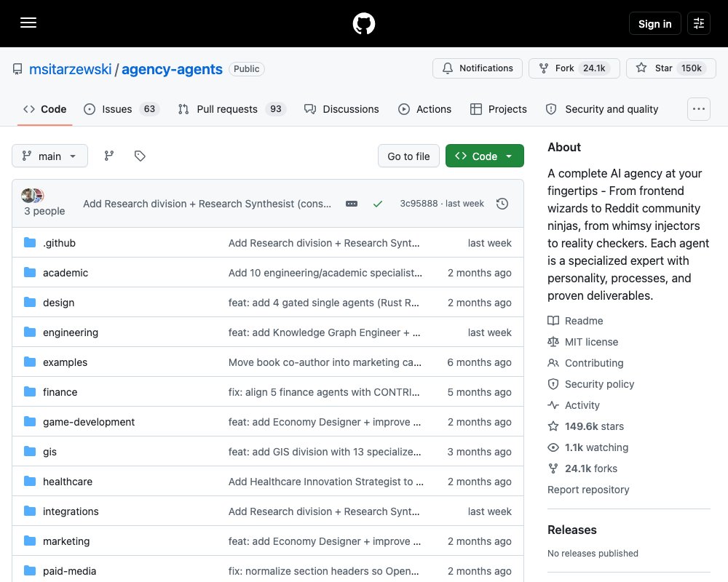
Task: Click the folder icon beside gis
Action: coord(30,452)
